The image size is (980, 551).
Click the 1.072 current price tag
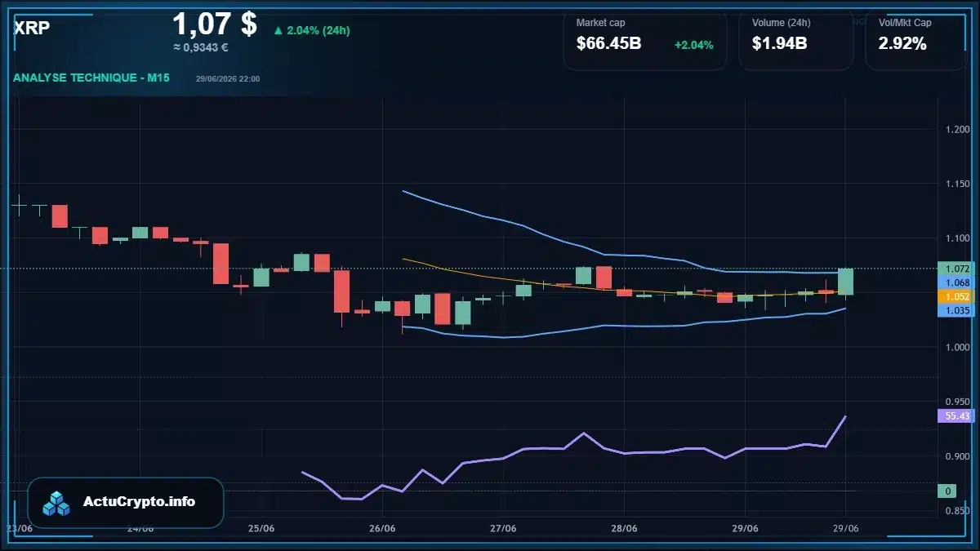click(x=956, y=269)
